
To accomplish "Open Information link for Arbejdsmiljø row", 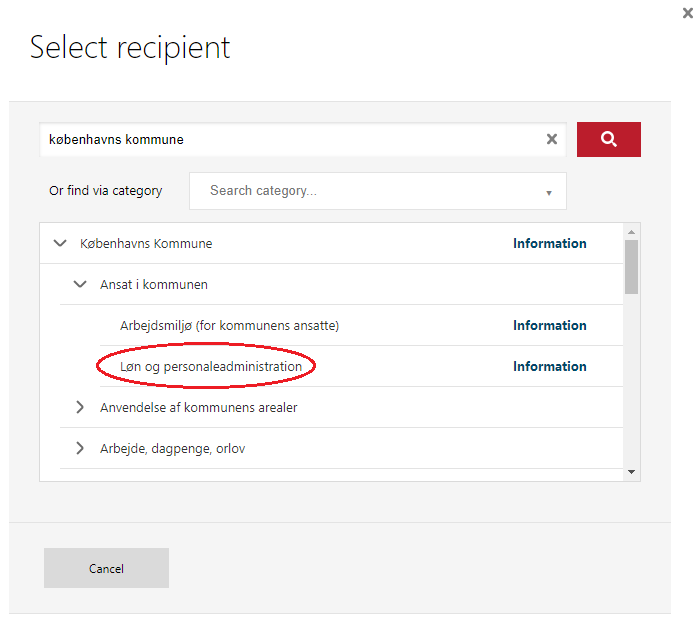I will (550, 325).
